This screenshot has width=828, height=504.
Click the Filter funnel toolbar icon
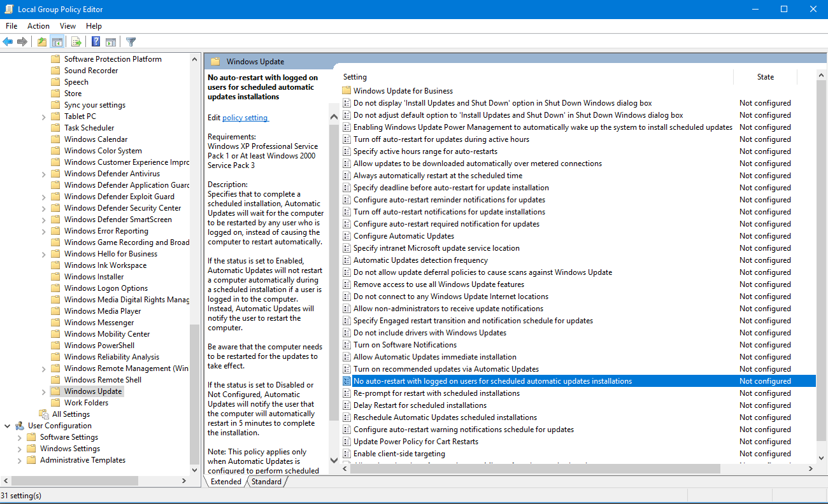click(x=131, y=42)
